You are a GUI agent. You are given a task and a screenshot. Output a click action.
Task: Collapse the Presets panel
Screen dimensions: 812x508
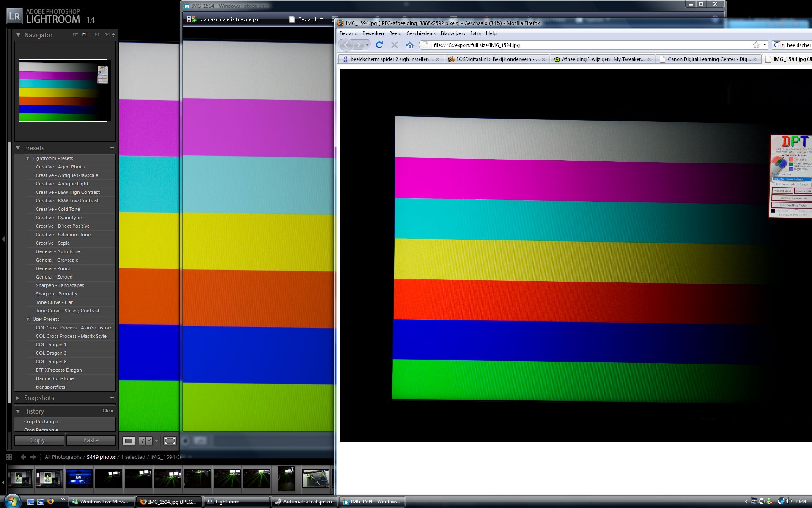(18, 148)
